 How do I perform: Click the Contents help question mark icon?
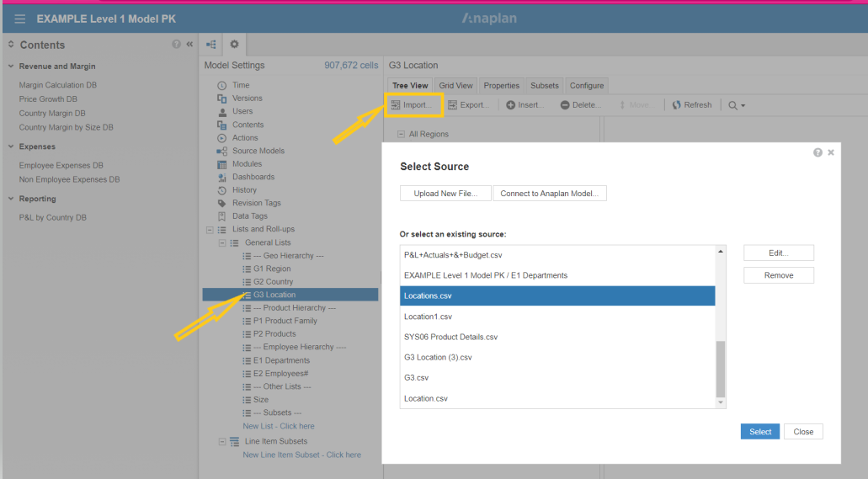point(176,45)
